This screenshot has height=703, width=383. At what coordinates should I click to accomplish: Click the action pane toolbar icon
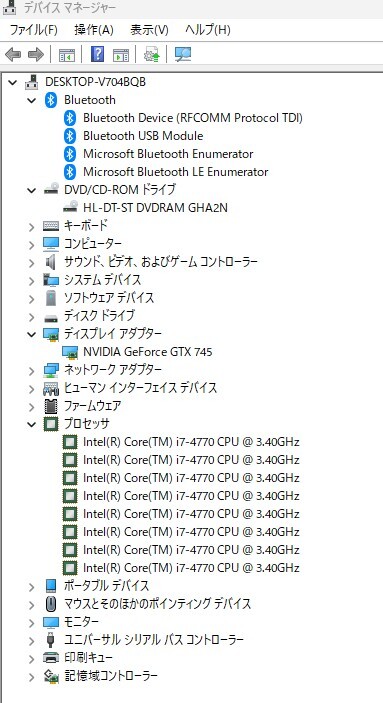tap(121, 55)
